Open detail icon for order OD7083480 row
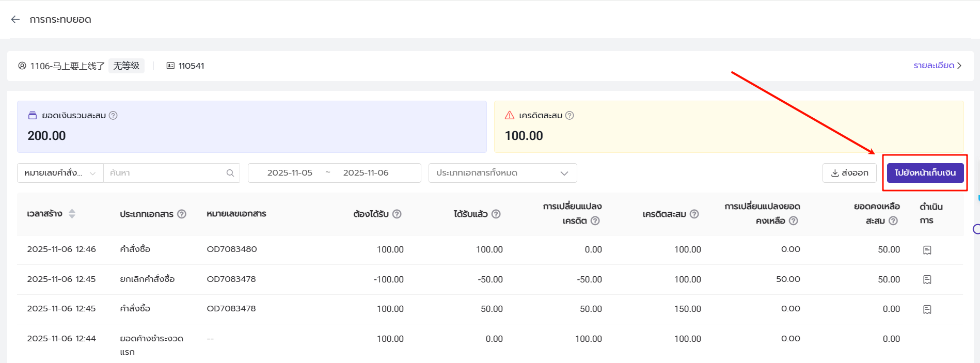 [x=927, y=250]
